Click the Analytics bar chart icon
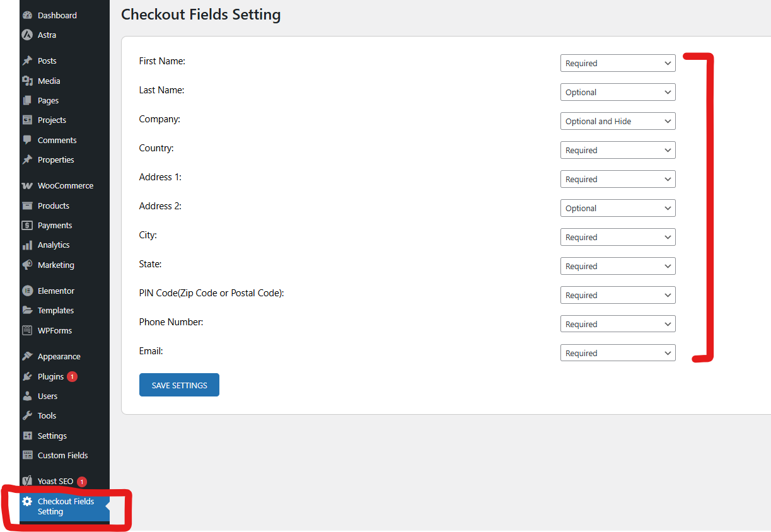The height and width of the screenshot is (532, 771). pyautogui.click(x=27, y=245)
